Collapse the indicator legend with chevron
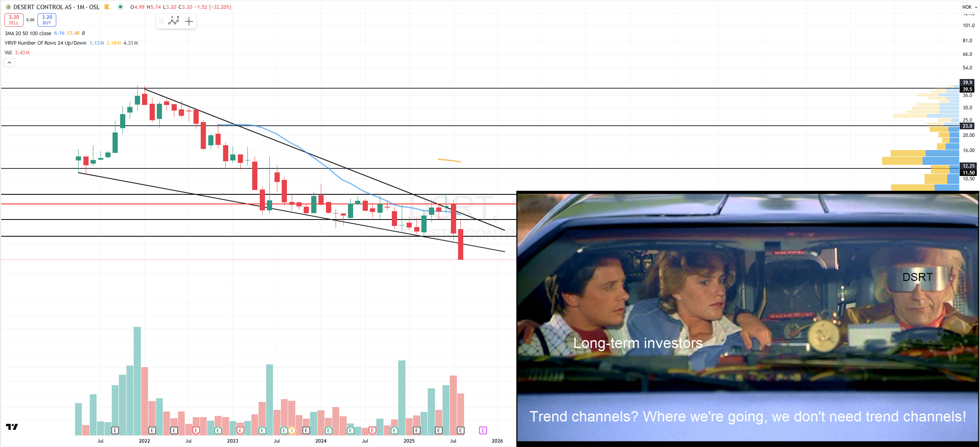The height and width of the screenshot is (447, 980). point(9,62)
